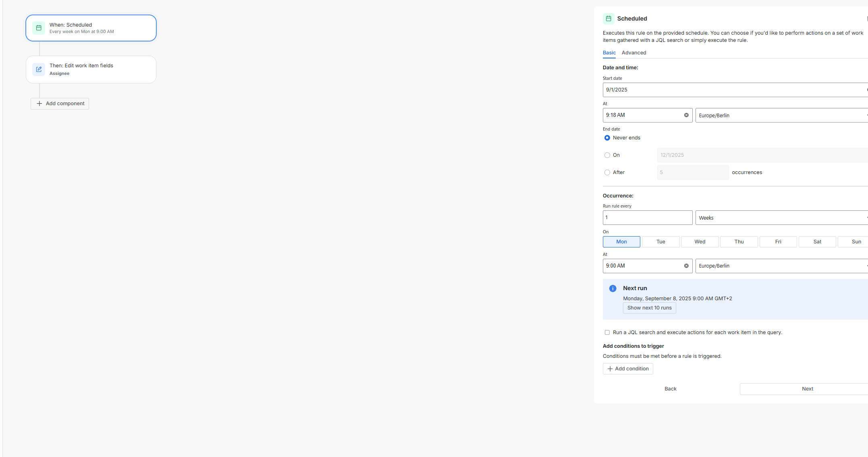
Task: Clear the 9:00 AM occurrence time
Action: [x=686, y=266]
